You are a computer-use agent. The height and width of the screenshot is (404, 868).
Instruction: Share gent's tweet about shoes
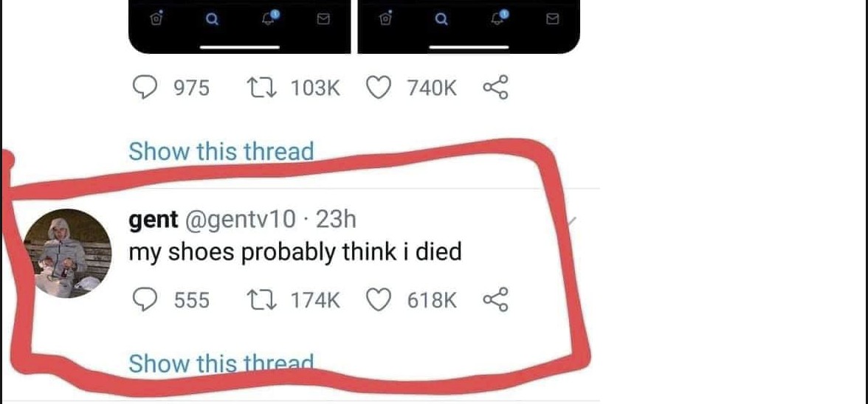point(495,300)
